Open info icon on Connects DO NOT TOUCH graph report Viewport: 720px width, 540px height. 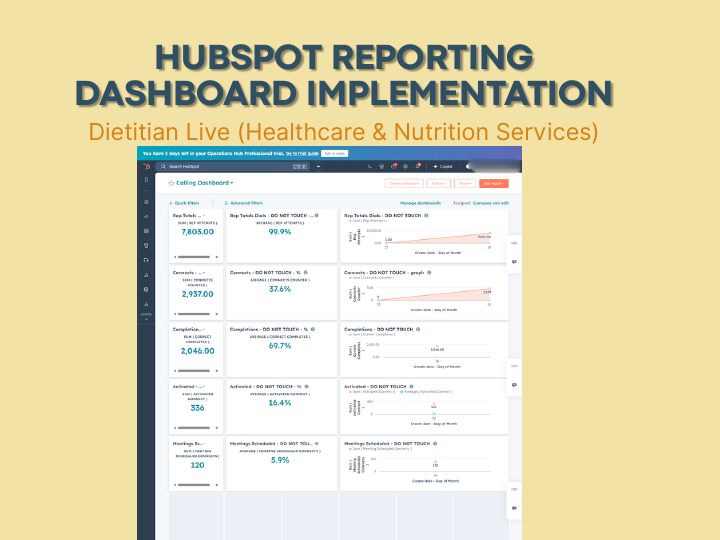(429, 272)
